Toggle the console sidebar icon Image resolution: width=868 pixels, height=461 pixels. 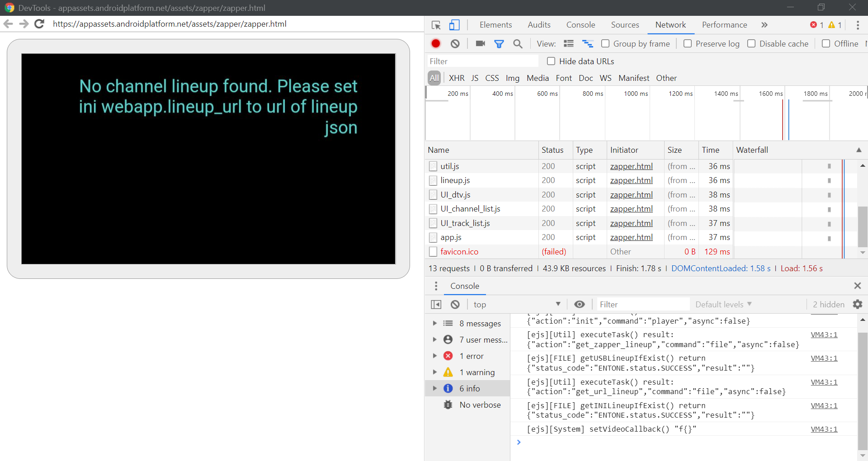pos(436,305)
